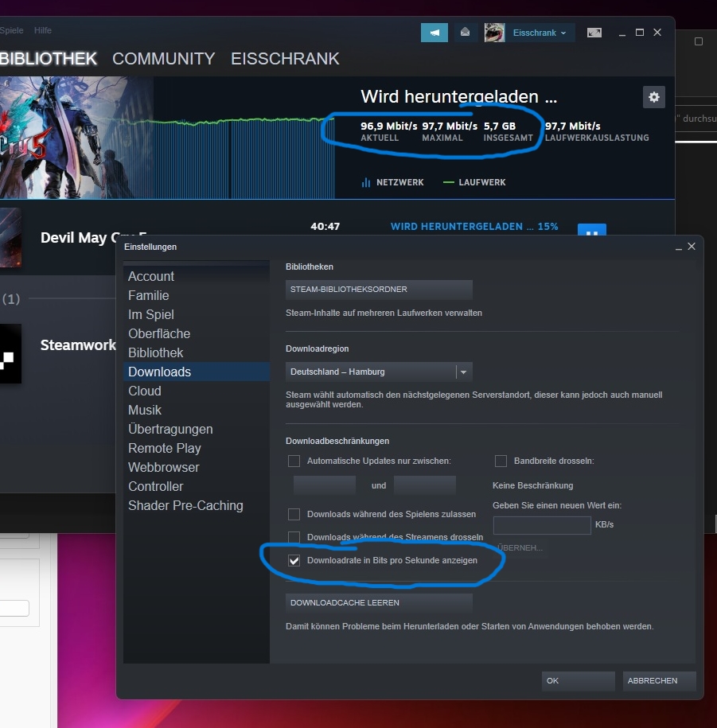Open the friends inbox envelope icon
717x728 pixels.
[x=465, y=33]
